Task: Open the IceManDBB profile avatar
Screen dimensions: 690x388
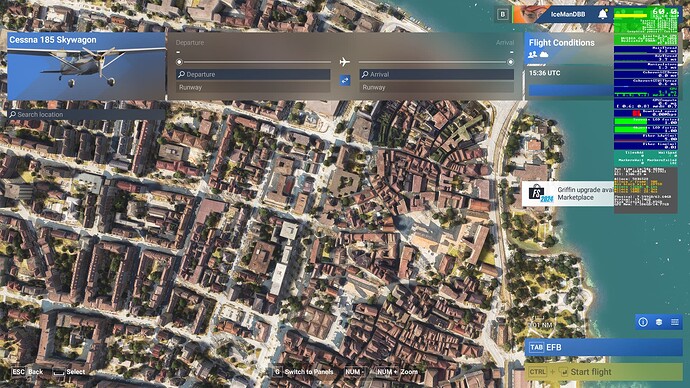Action: click(x=531, y=14)
